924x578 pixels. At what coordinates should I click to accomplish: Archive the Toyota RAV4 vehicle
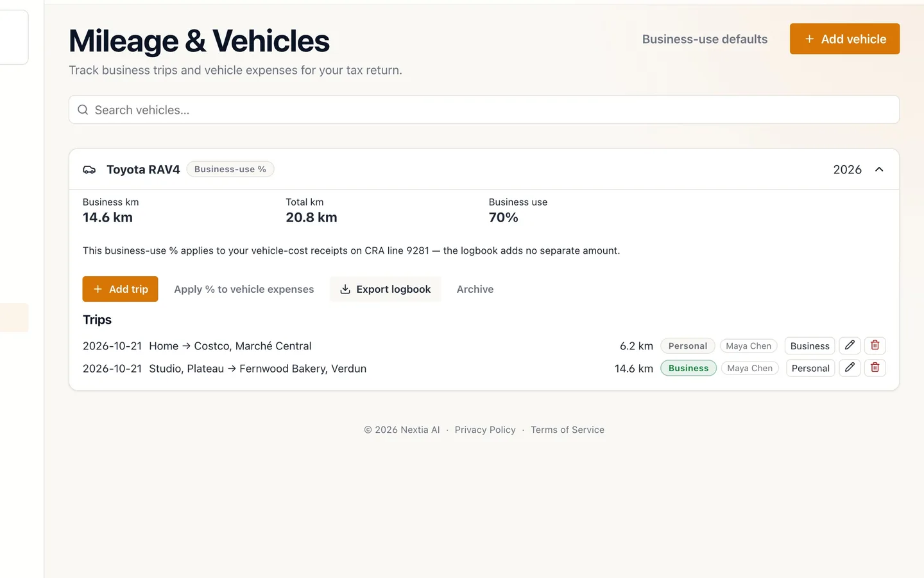tap(475, 289)
